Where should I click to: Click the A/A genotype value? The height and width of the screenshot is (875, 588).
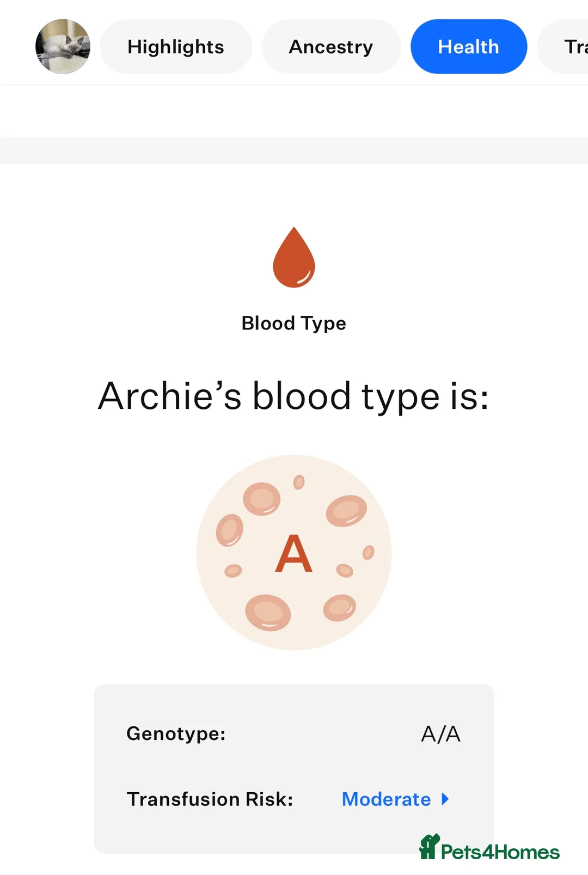tap(440, 733)
